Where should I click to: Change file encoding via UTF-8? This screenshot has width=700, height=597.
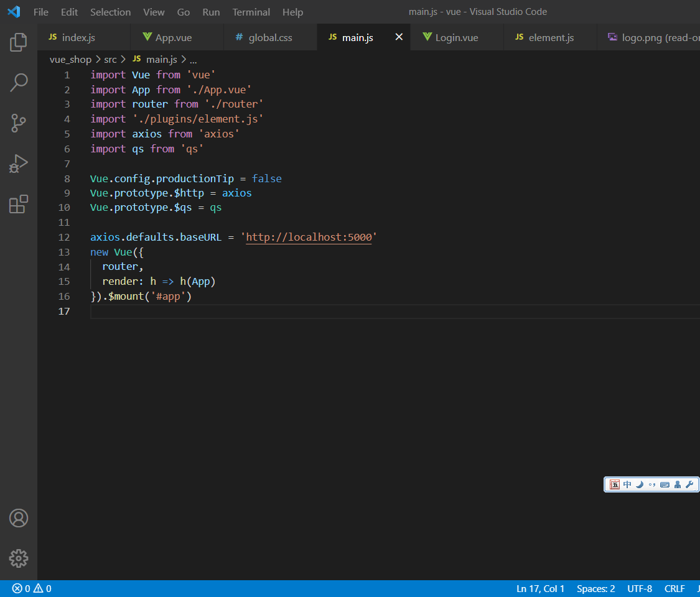coord(639,588)
